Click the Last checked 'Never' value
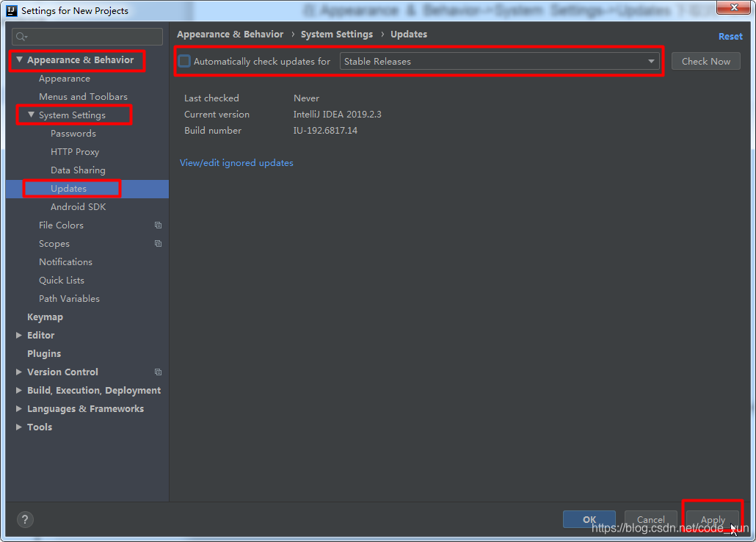756x542 pixels. coord(307,98)
